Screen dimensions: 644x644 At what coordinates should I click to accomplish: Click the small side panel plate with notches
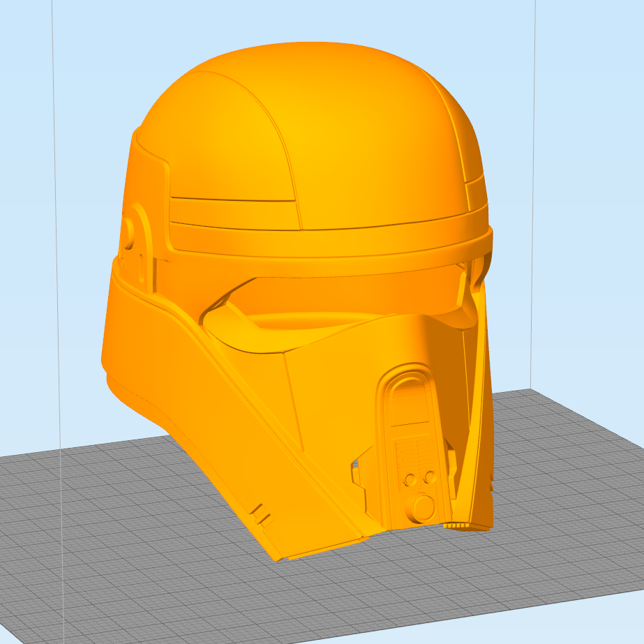coord(359,474)
